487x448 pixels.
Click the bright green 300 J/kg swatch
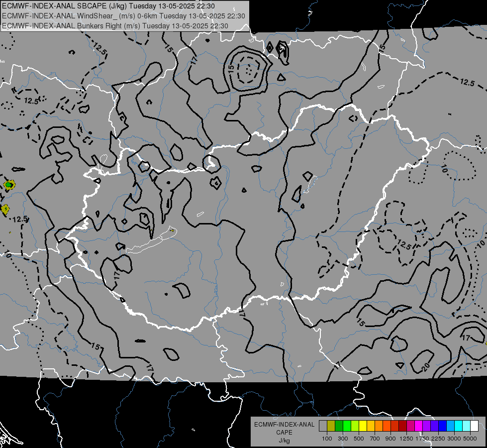coord(347,426)
